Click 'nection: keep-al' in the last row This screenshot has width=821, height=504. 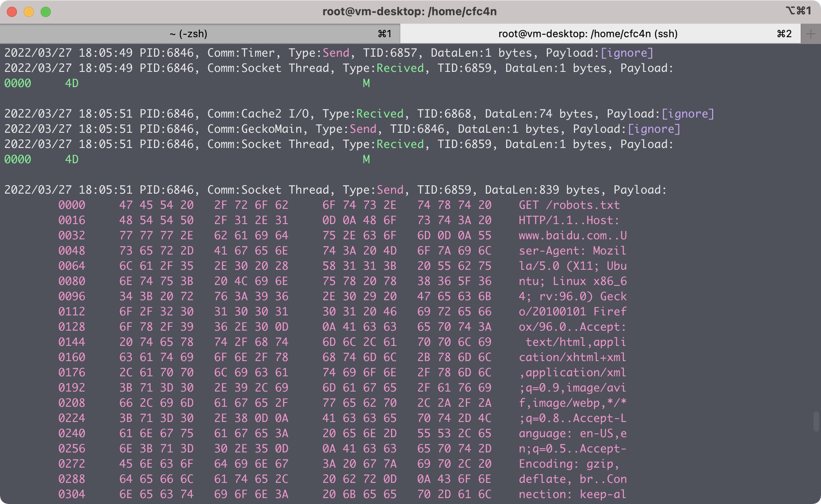tap(573, 494)
